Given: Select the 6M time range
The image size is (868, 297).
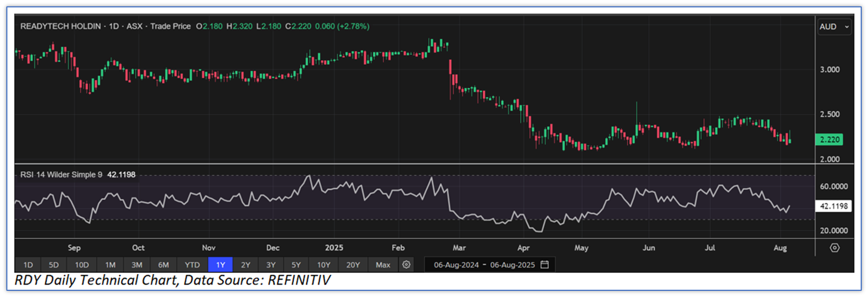Looking at the screenshot, I should 163,264.
